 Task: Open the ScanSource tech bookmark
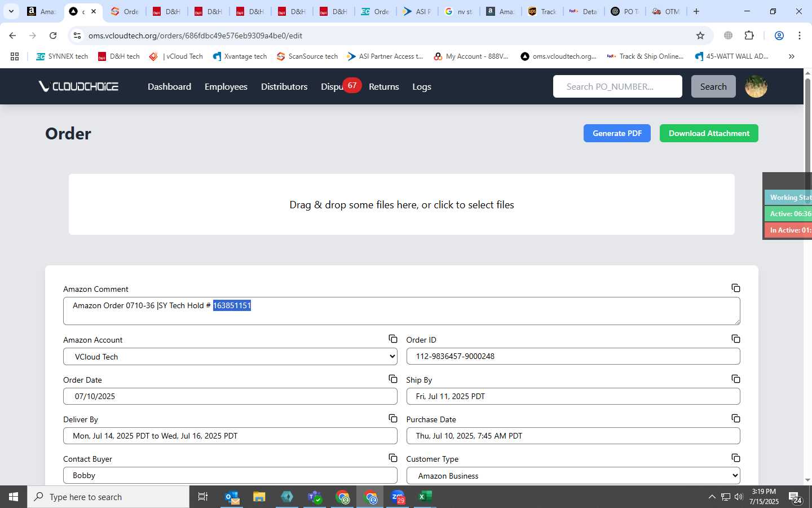tap(307, 56)
